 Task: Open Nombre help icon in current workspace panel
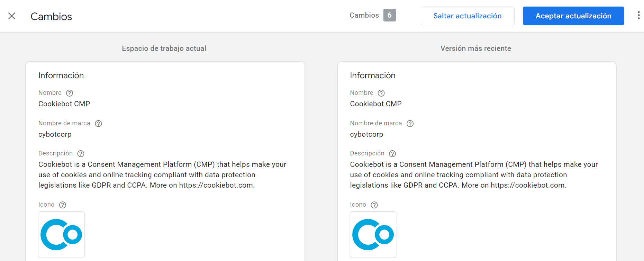click(x=70, y=93)
